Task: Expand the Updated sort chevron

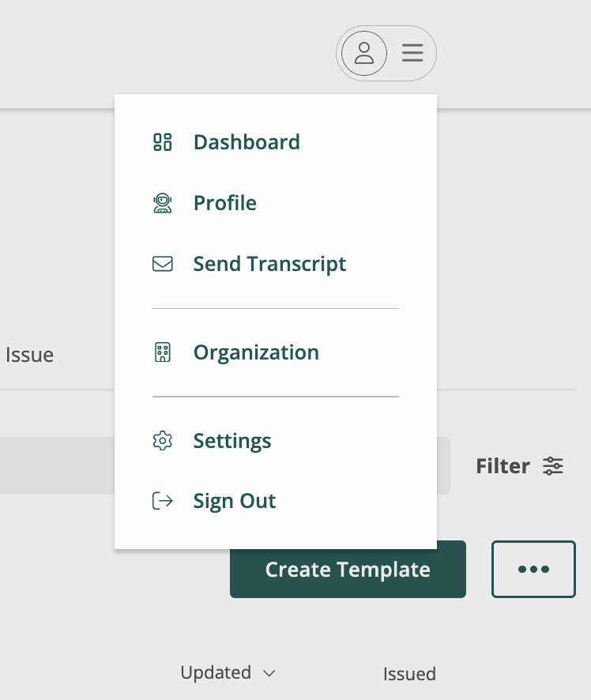Action: [269, 673]
